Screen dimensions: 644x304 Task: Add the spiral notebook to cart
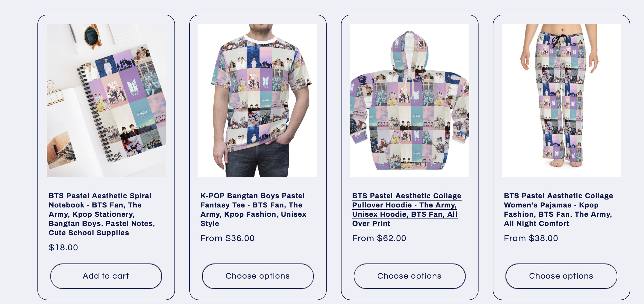(106, 276)
